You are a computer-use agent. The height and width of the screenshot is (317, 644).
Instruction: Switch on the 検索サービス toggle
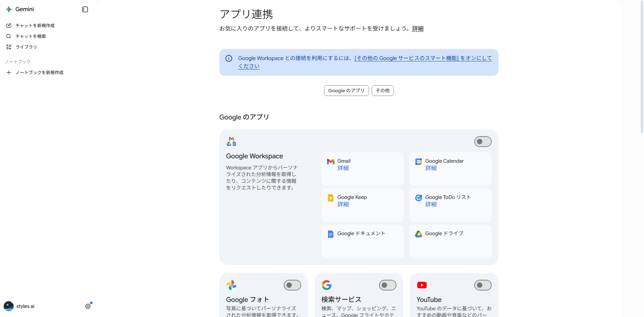coord(388,285)
